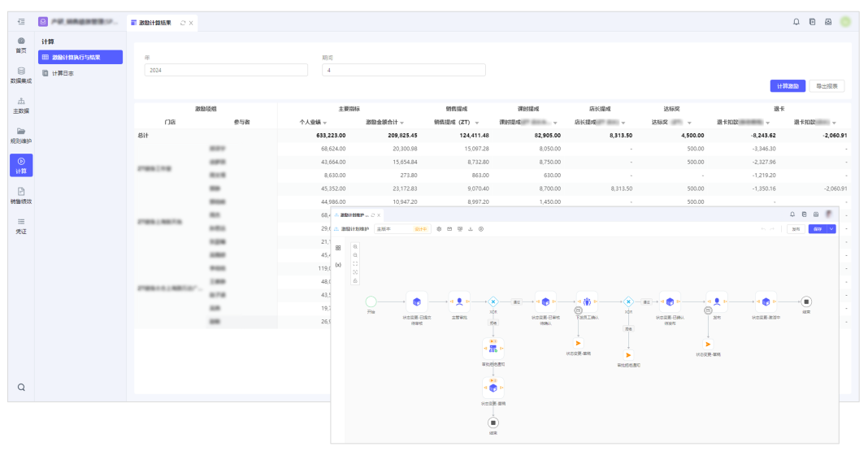This screenshot has width=868, height=451.
Task: Collapse the sidebar with top-left menu icon
Action: point(21,22)
